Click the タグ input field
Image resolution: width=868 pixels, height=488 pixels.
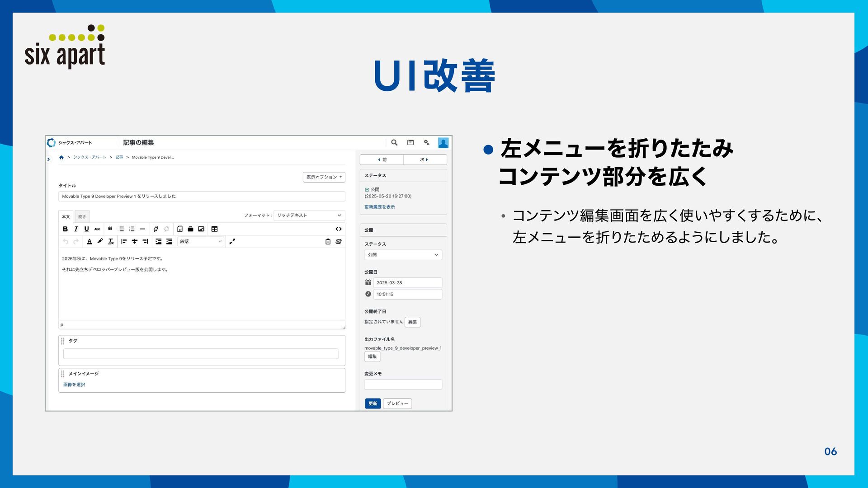[201, 354]
